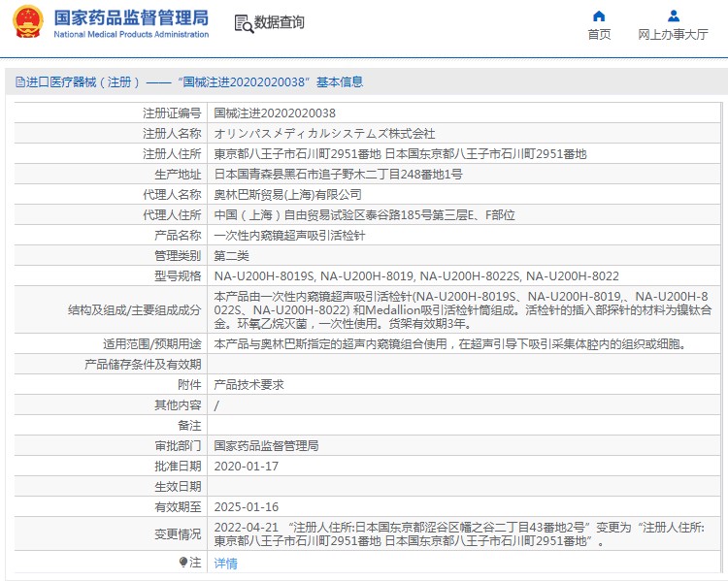The image size is (728, 581).
Task: Click the 首页 home icon
Action: point(599,16)
